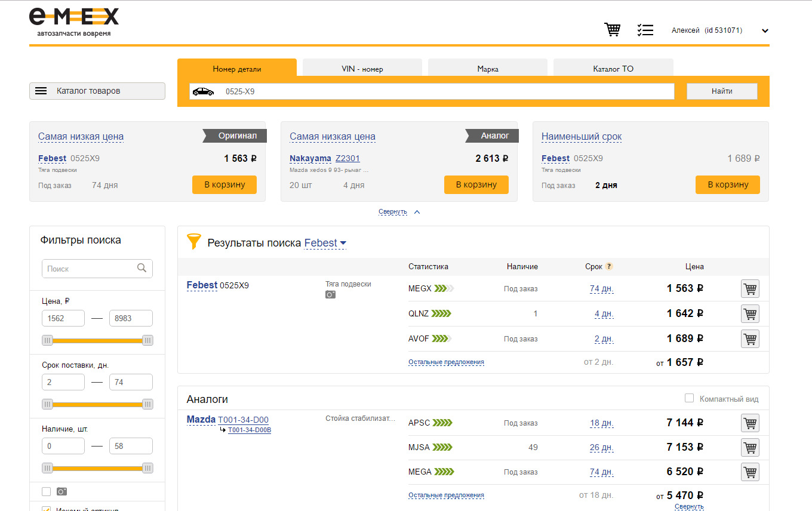The height and width of the screenshot is (511, 812).
Task: Click 74 дн. delivery term for MEGX
Action: pos(601,289)
